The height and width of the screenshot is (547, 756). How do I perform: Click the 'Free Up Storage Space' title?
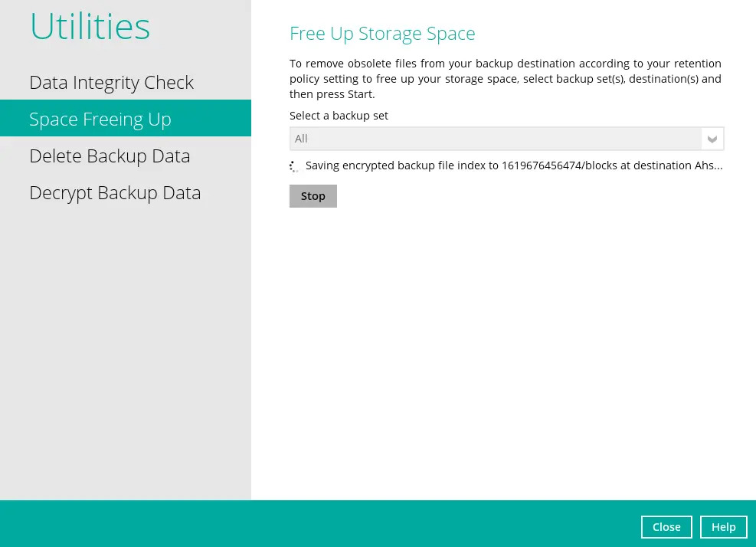click(x=382, y=34)
